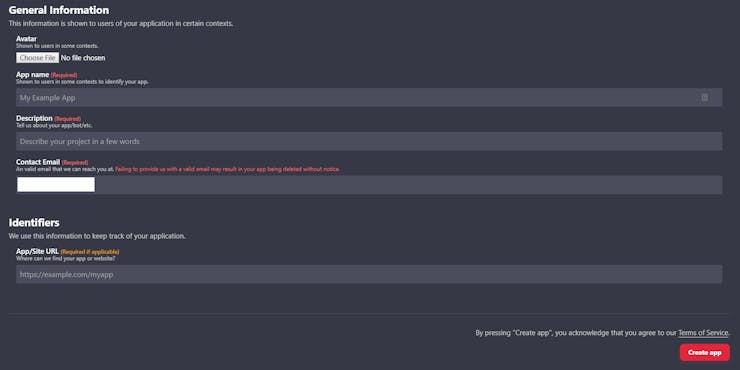
Task: Focus the App/Site URL input field
Action: [x=369, y=274]
